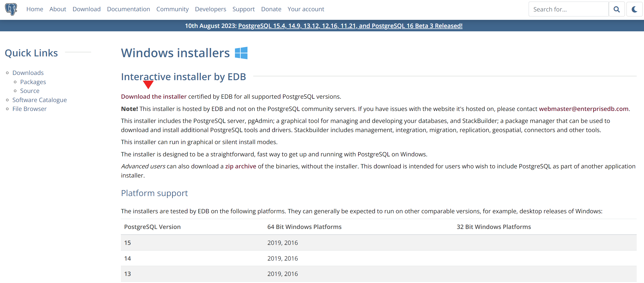This screenshot has width=644, height=283.
Task: Click the PostgreSQL elephant logo
Action: point(11,9)
